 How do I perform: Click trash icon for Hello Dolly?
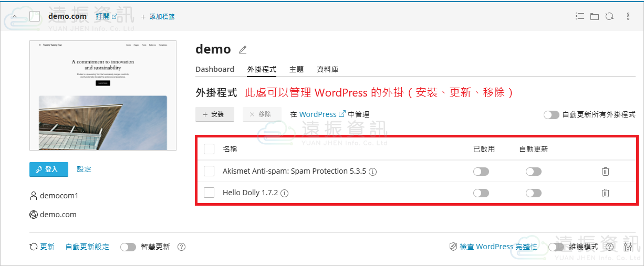[x=605, y=193]
